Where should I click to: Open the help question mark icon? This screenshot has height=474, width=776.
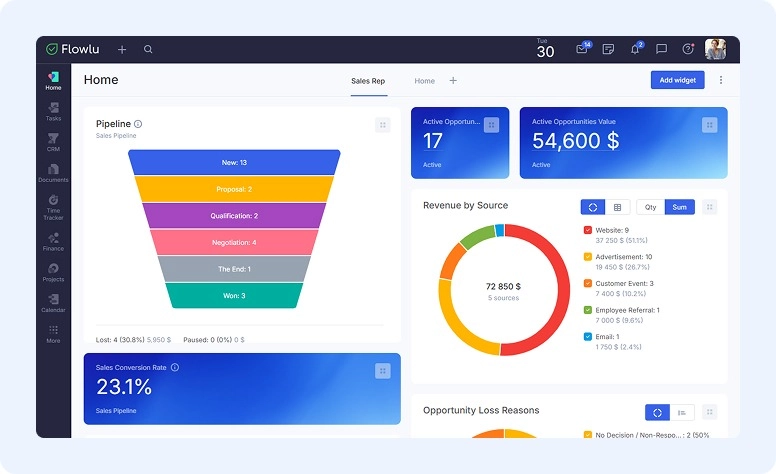[688, 48]
